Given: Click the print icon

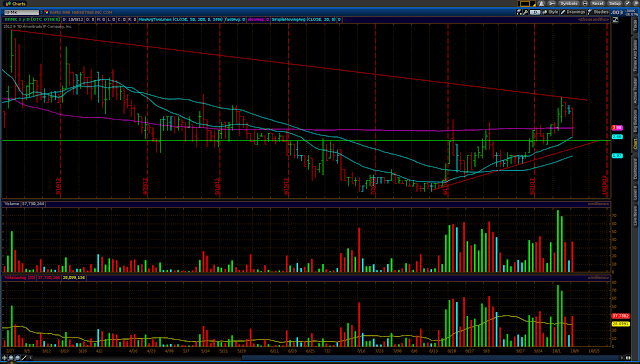Looking at the screenshot, I should pos(585,3).
